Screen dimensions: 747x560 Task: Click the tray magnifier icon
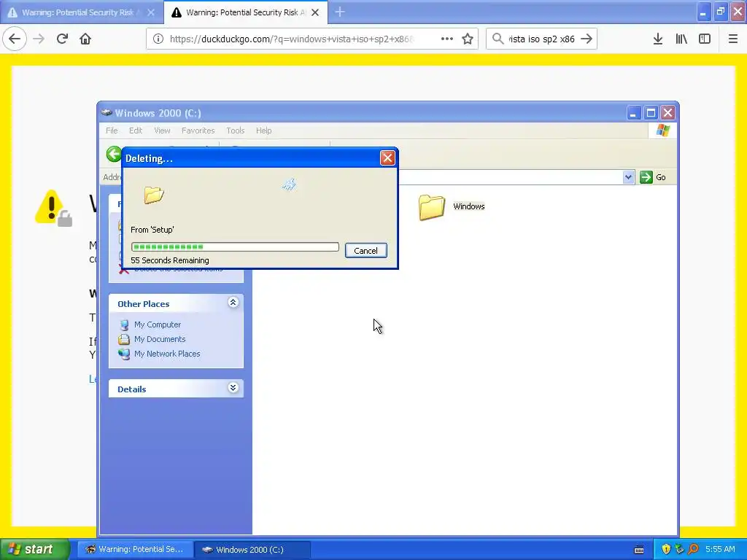click(x=693, y=550)
